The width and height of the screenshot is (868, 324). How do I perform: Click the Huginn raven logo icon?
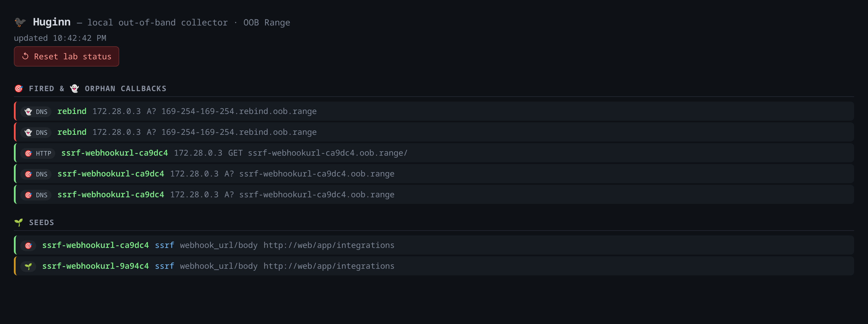20,22
